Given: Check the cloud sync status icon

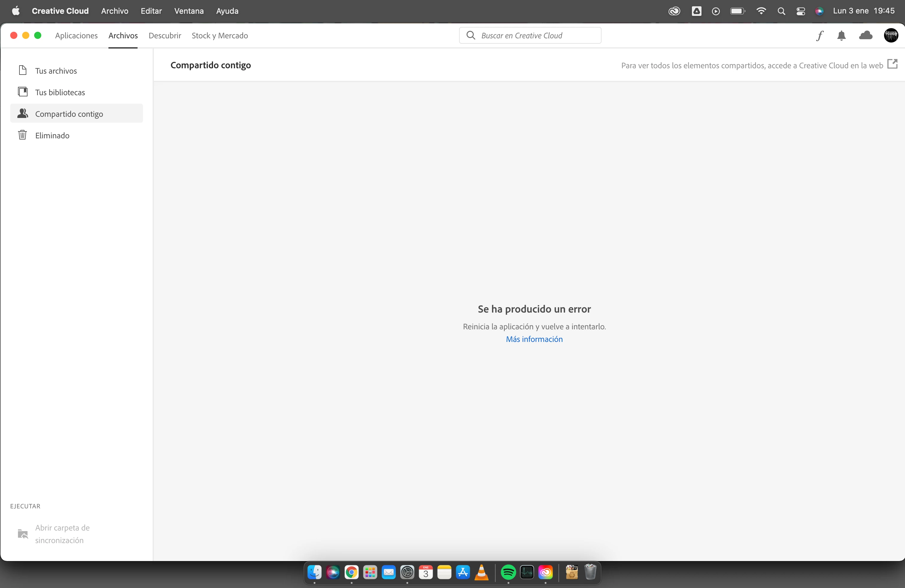Looking at the screenshot, I should (x=865, y=35).
